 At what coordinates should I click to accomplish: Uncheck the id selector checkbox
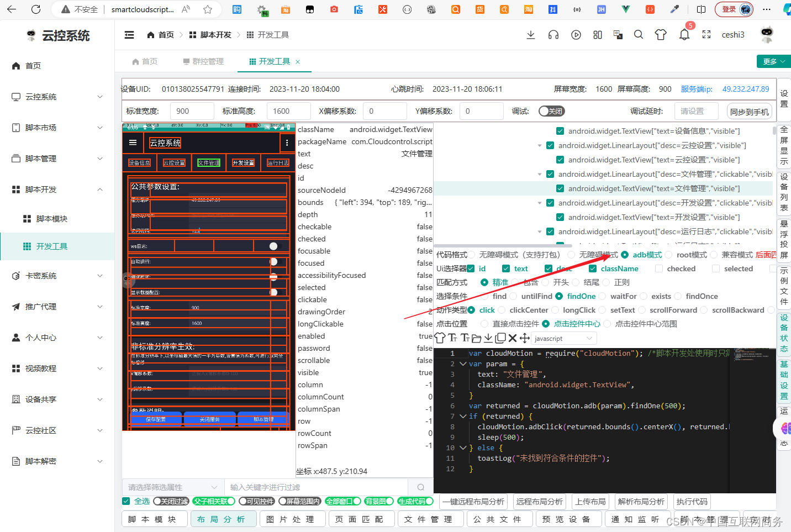(x=471, y=268)
